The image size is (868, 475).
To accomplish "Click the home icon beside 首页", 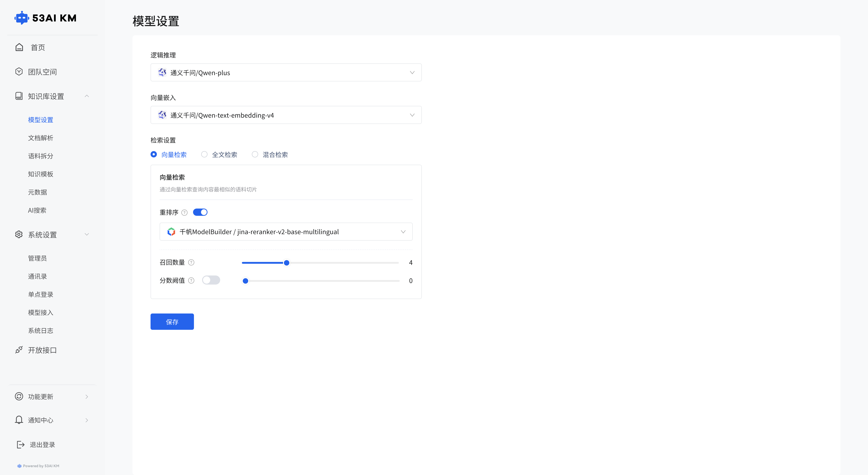I will [x=19, y=47].
